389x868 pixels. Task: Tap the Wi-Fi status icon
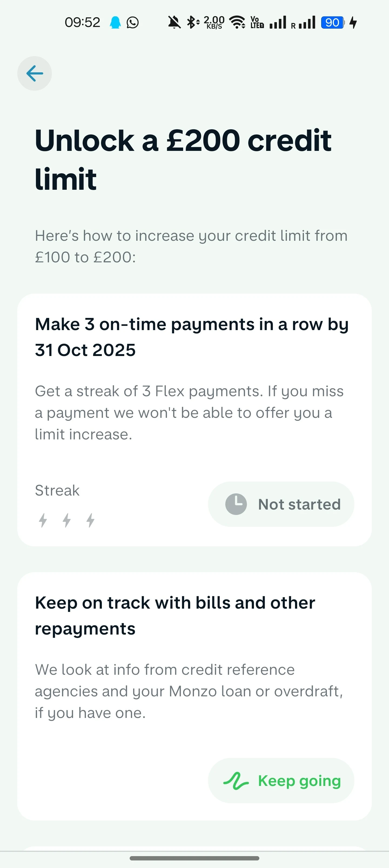pyautogui.click(x=237, y=23)
